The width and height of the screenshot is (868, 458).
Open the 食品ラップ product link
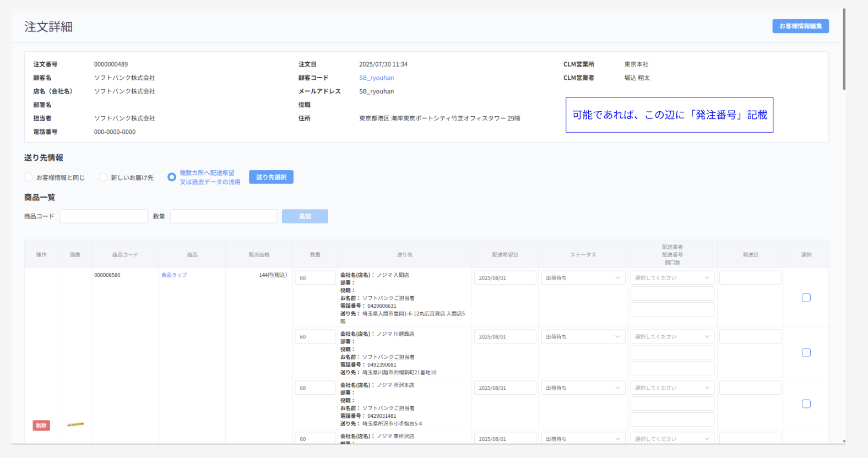pyautogui.click(x=174, y=275)
